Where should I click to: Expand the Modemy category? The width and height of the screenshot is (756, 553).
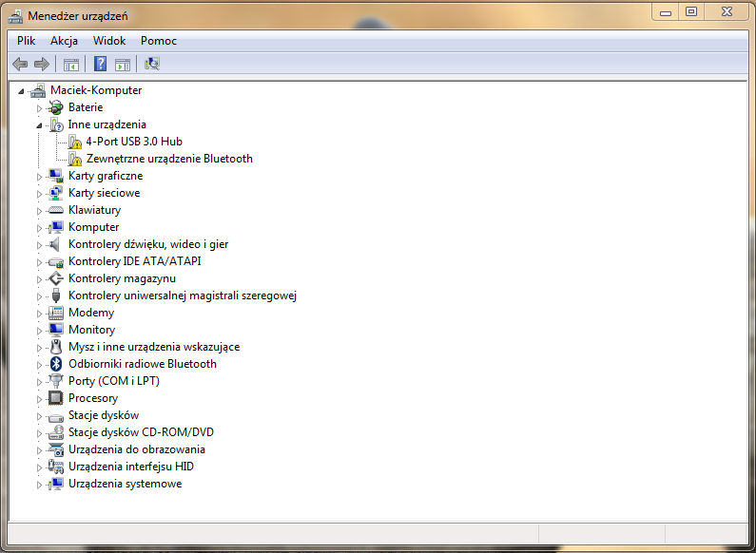click(x=39, y=314)
